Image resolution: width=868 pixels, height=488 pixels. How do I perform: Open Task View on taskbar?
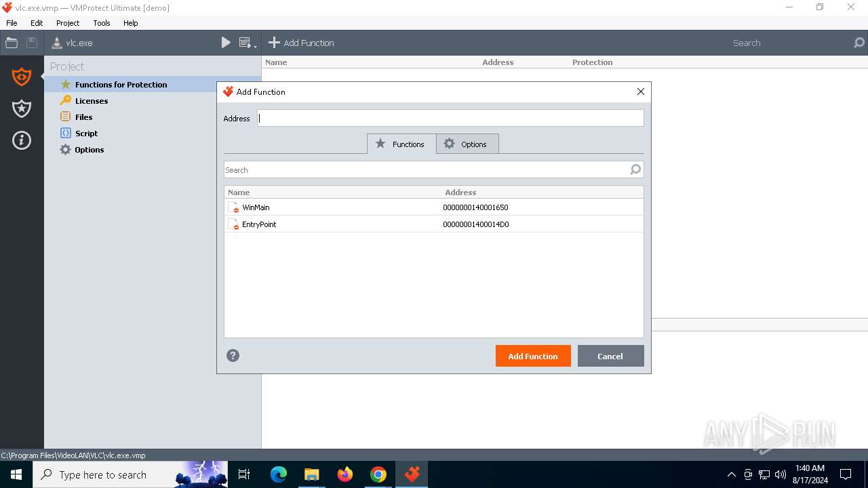[x=244, y=474]
